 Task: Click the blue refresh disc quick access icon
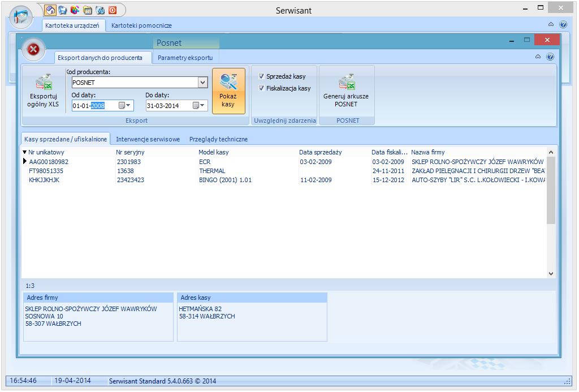(100, 10)
